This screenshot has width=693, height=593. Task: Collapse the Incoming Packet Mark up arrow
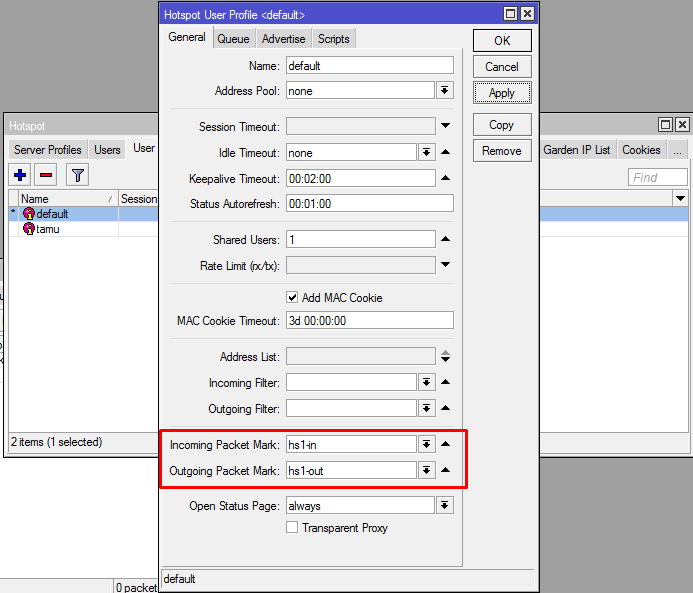point(446,444)
